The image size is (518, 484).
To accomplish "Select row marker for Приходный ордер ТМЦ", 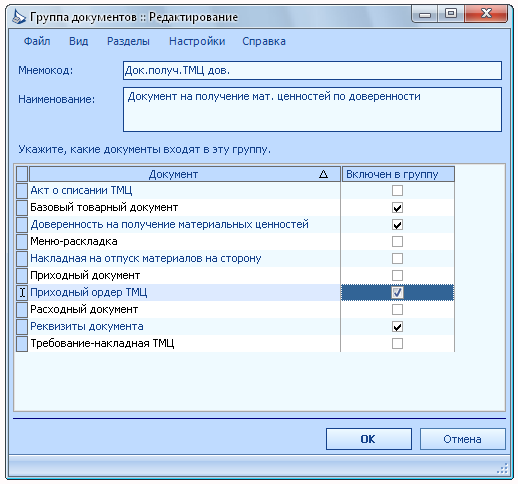I will [22, 293].
